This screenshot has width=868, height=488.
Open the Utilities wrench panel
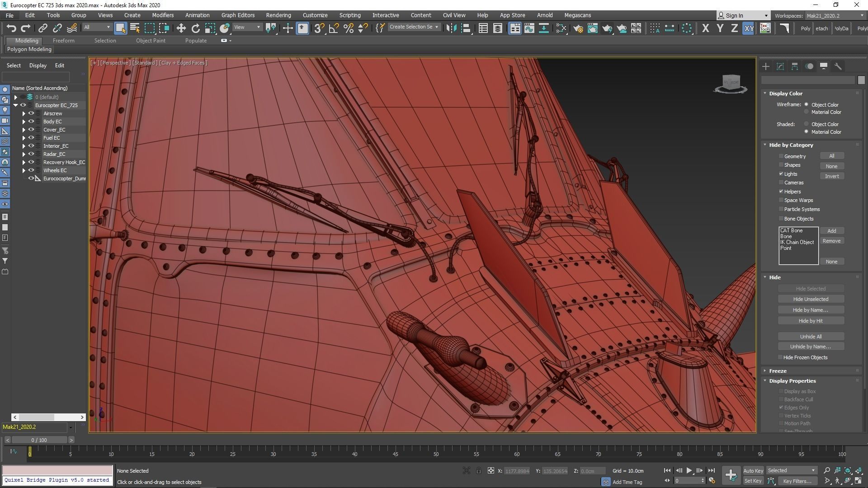[838, 66]
